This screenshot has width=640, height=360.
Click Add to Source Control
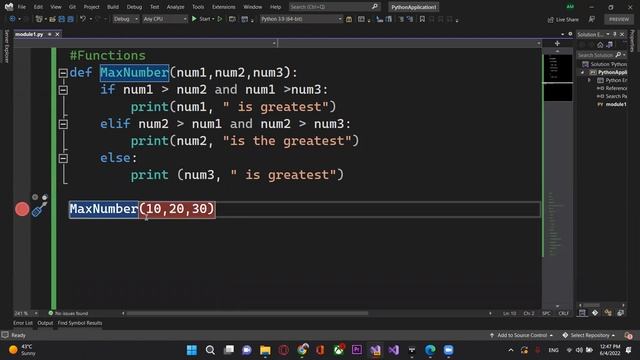(x=522, y=335)
